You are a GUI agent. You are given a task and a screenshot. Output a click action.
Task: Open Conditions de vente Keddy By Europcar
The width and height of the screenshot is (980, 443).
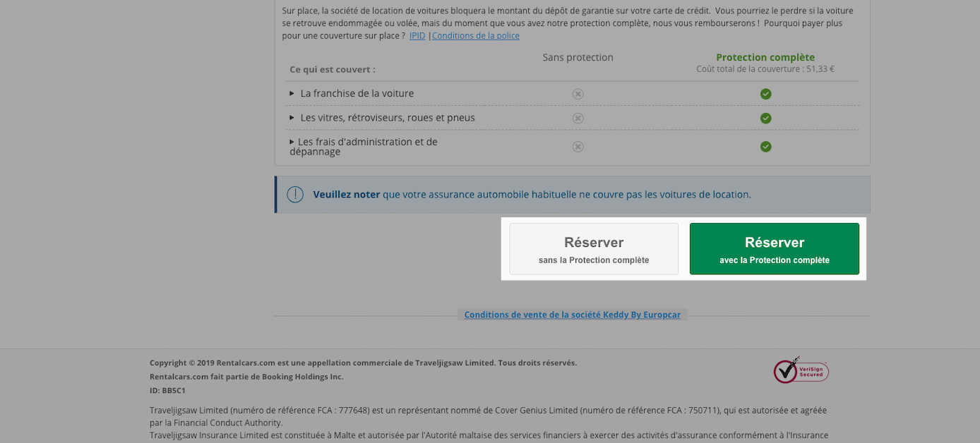coord(573,315)
